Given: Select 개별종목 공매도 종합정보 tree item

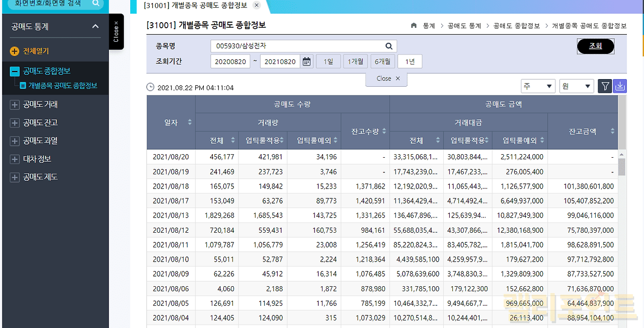Looking at the screenshot, I should (x=62, y=86).
